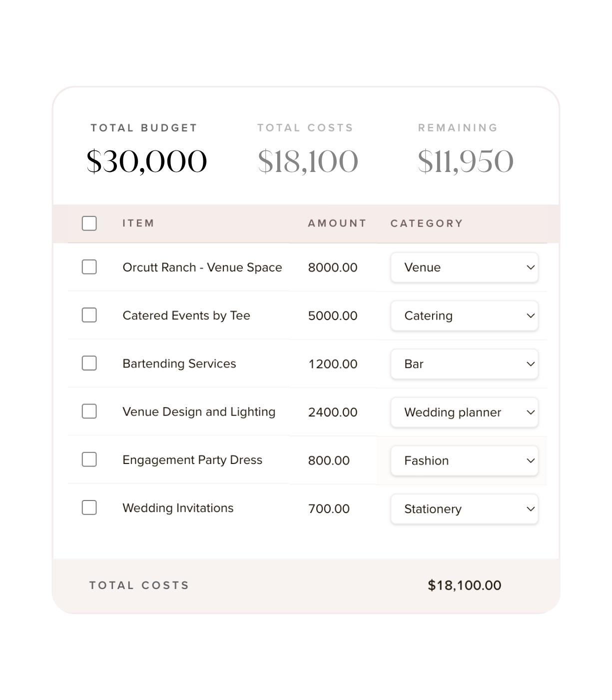
Task: Check the Venue Design and Lighting row
Action: click(89, 411)
